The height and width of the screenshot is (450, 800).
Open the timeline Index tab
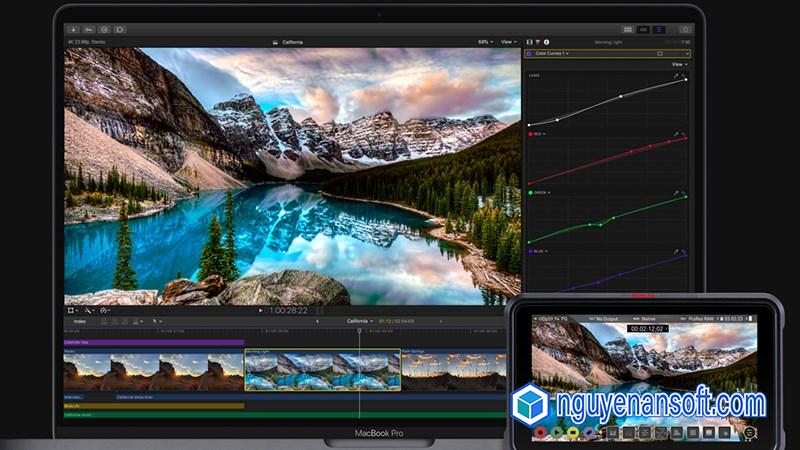coord(79,321)
